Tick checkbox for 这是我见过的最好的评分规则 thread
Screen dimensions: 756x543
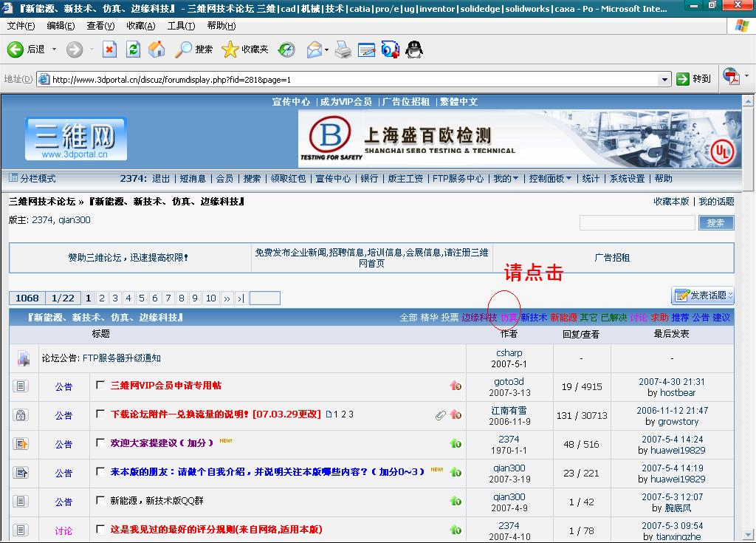[x=100, y=529]
